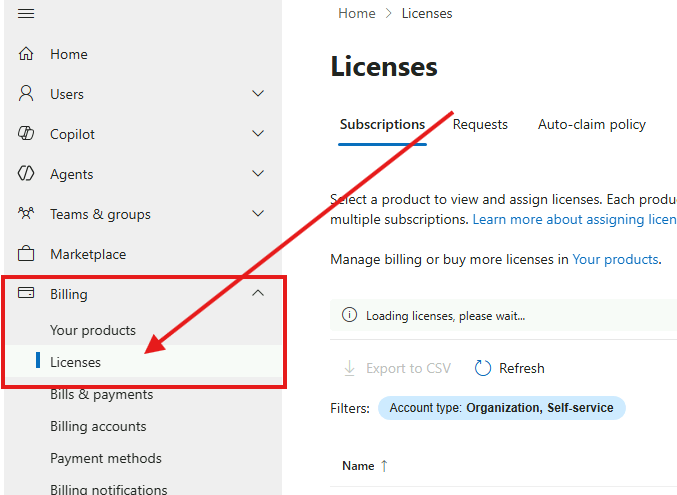Screen dimensions: 677x495
Task: Click 'Loading licenses, please wait...' message
Action: point(445,316)
